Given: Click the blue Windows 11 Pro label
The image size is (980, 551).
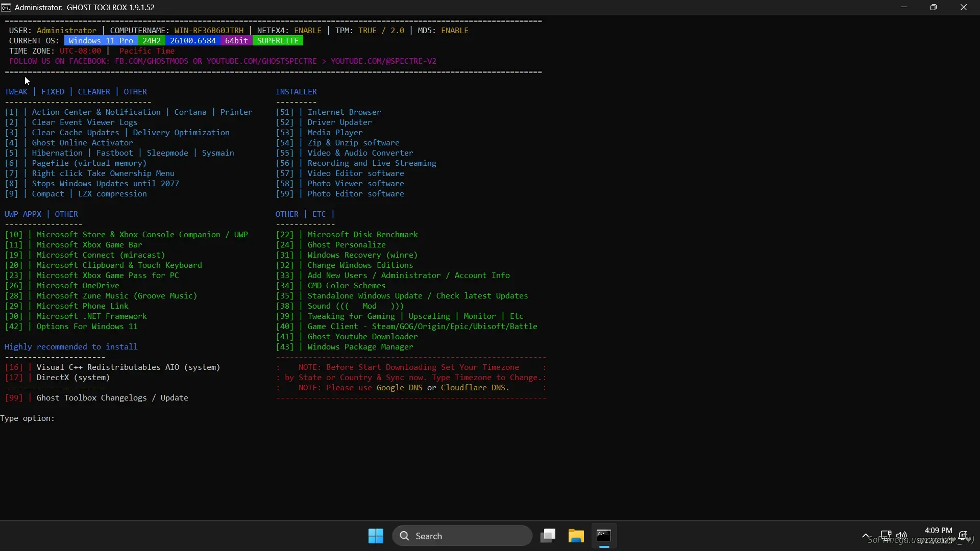Looking at the screenshot, I should 101,41.
